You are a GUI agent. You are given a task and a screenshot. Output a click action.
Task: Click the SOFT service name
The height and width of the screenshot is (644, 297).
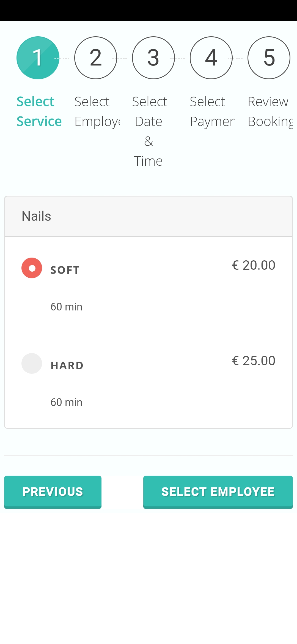pos(65,270)
